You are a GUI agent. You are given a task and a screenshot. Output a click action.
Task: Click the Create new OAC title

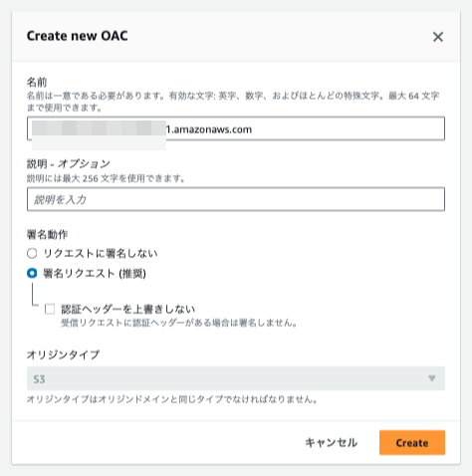click(x=77, y=36)
